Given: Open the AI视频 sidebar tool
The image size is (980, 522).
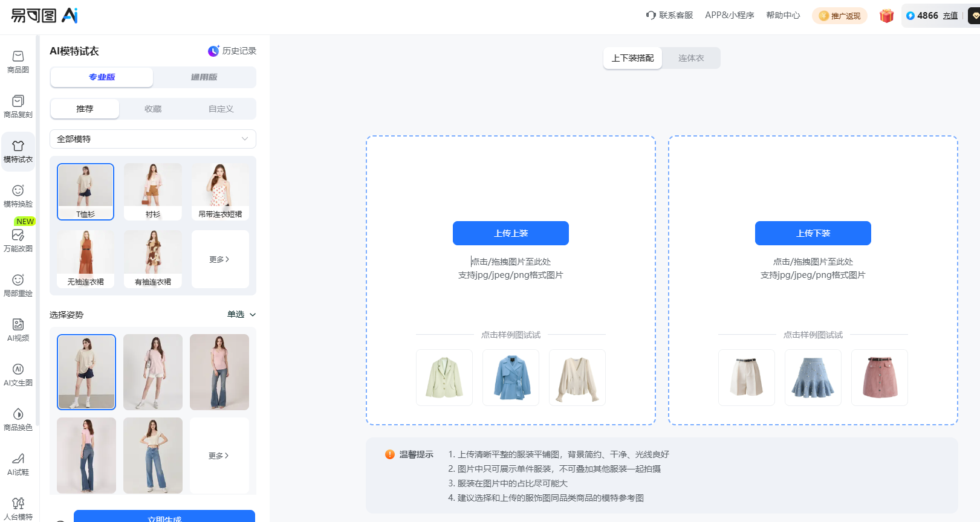Looking at the screenshot, I should [x=18, y=330].
